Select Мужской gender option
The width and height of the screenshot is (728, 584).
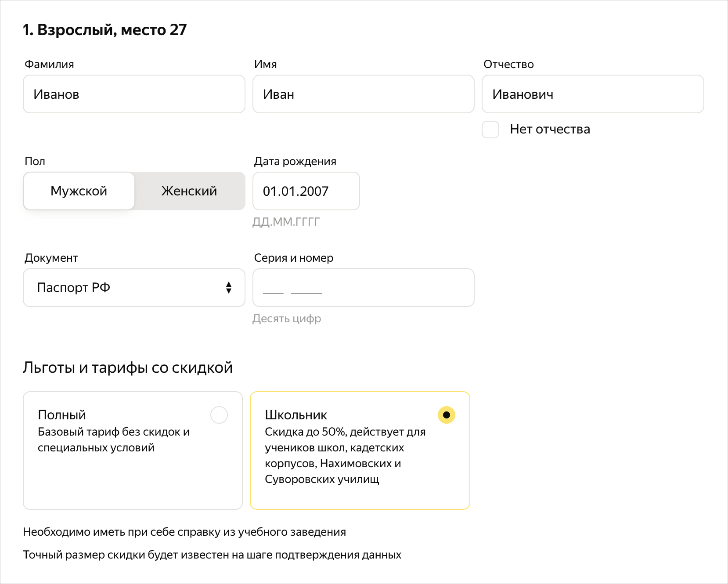point(79,191)
